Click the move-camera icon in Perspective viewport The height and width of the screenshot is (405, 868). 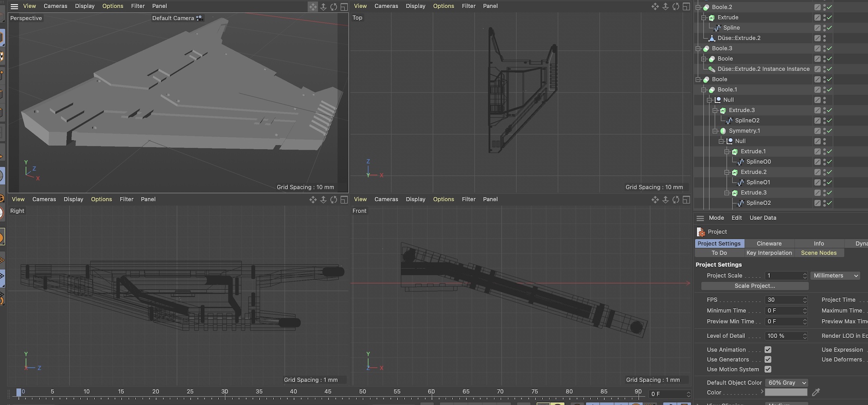[x=312, y=6]
